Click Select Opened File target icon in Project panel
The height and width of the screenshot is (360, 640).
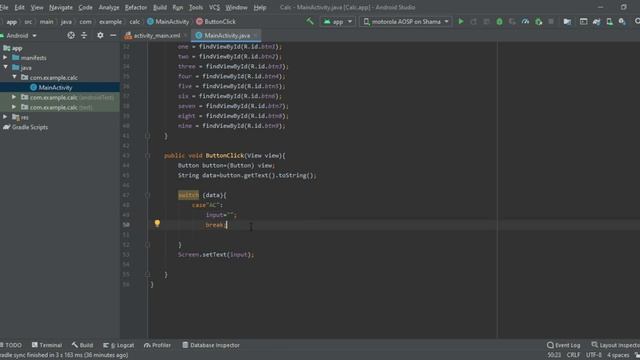[71, 36]
